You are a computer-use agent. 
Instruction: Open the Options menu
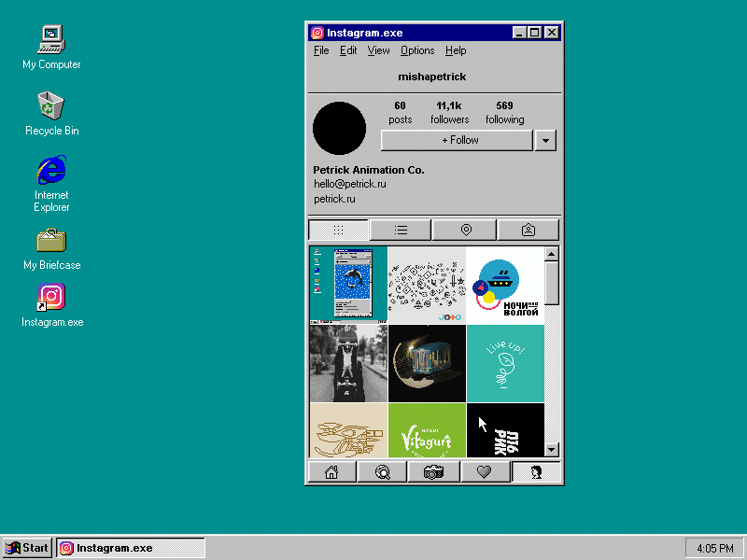click(416, 50)
